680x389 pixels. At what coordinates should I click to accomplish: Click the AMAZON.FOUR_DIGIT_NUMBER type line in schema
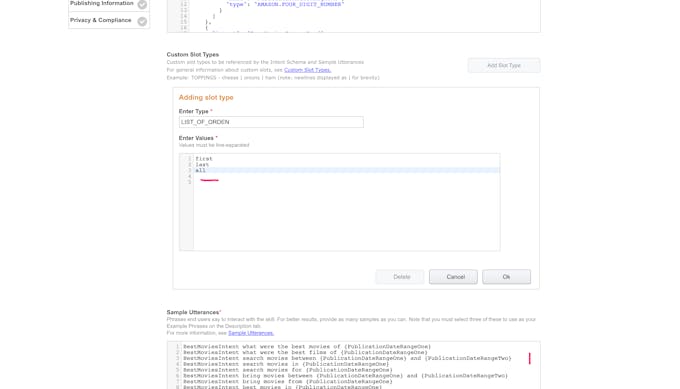pyautogui.click(x=285, y=4)
